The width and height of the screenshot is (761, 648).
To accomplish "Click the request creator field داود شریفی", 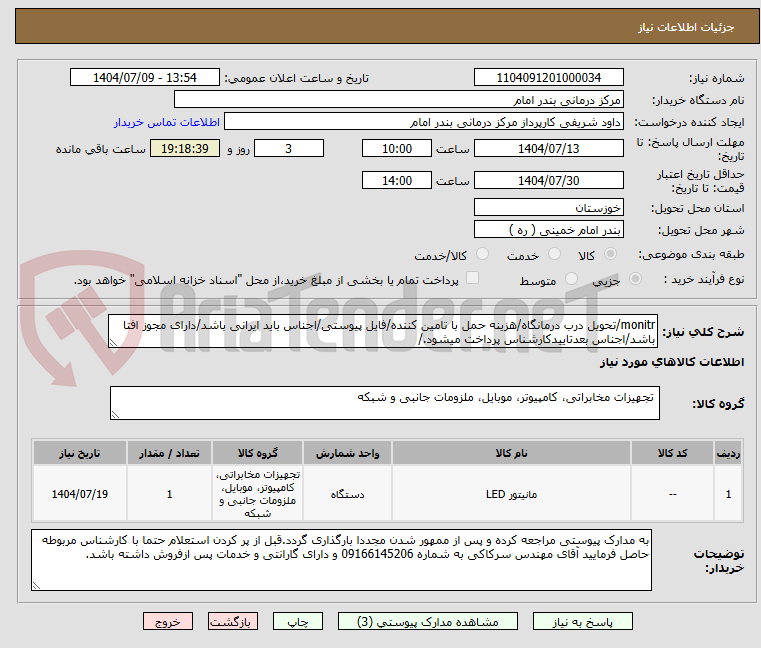I will (424, 122).
